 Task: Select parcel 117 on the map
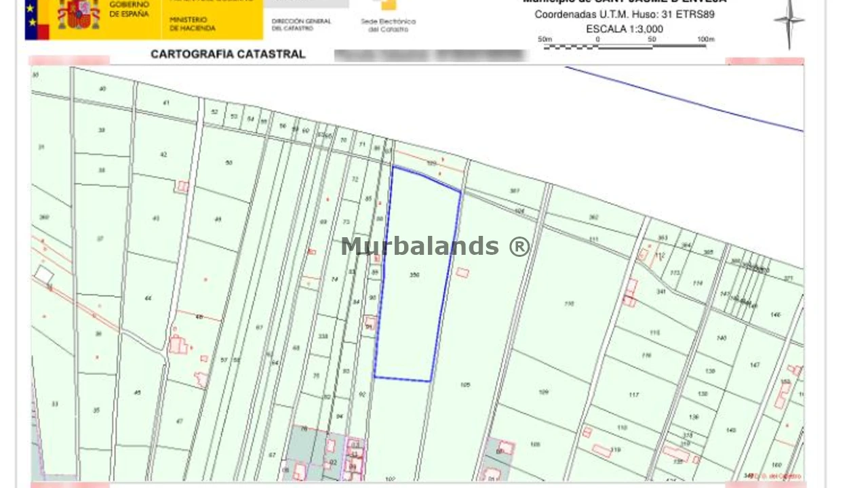pos(633,394)
